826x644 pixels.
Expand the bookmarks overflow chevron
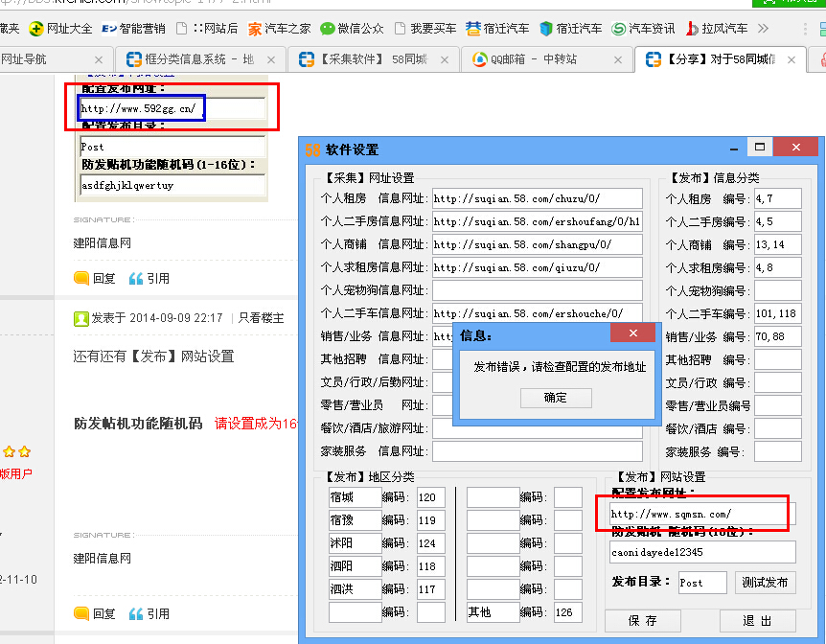(763, 29)
